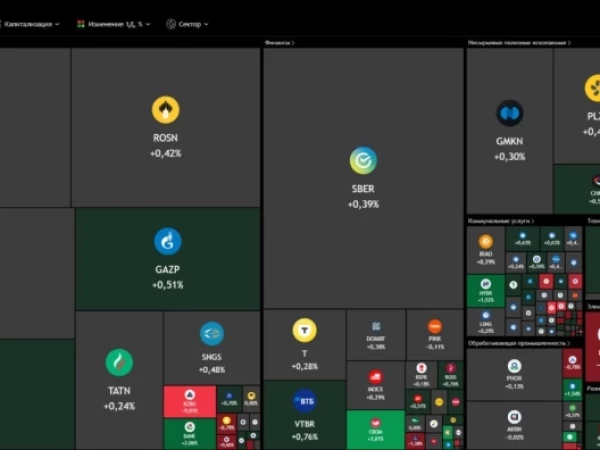Open the BSPB tile right of MOEX
This screenshot has width=600, height=450.
click(x=421, y=375)
